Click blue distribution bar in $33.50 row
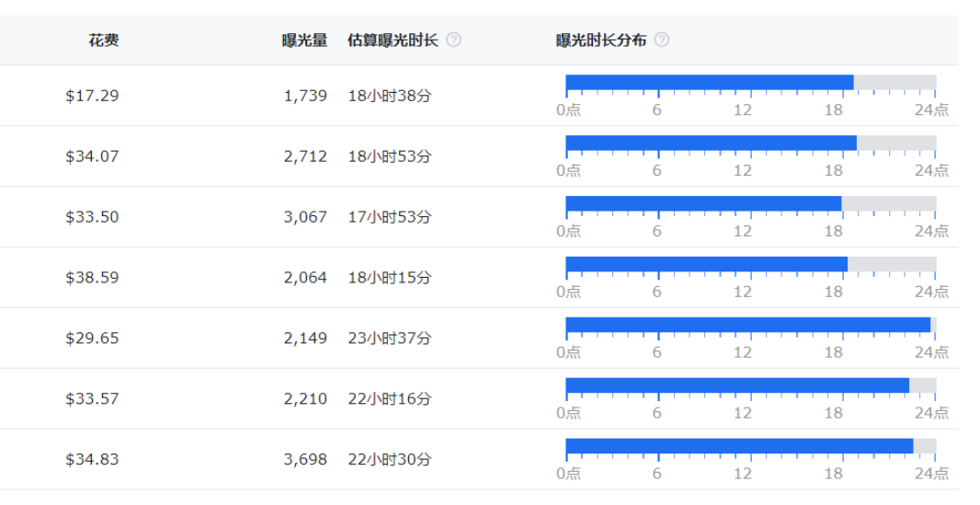Viewport: 980px width, 505px height. point(703,203)
